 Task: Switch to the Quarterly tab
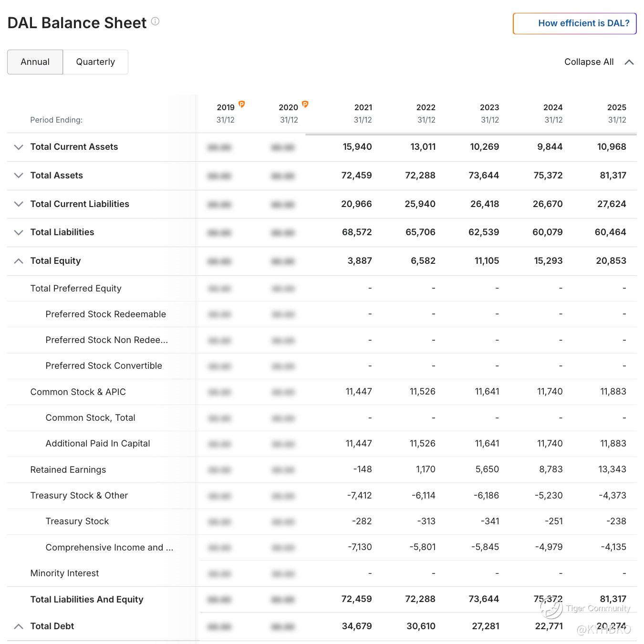[95, 62]
